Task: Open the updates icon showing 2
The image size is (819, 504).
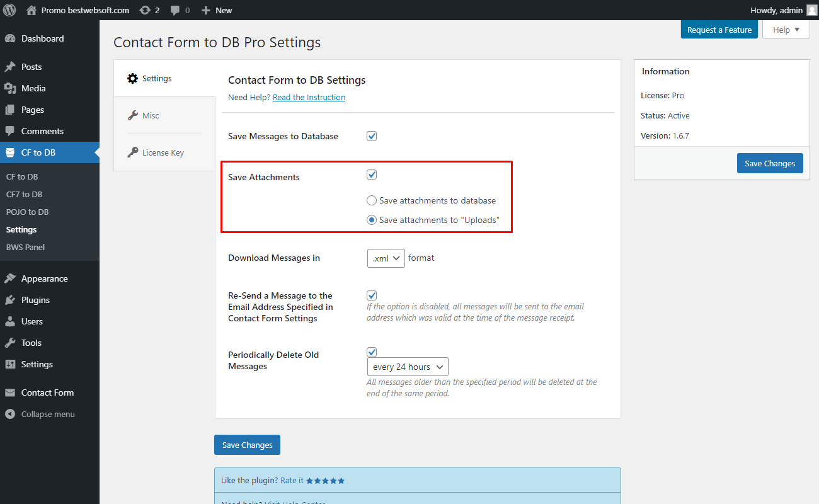Action: point(145,10)
